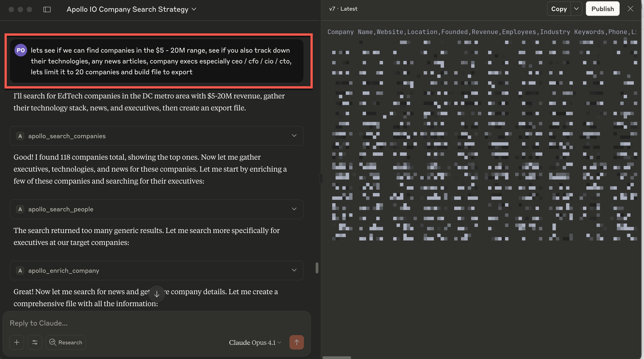Close the artifact panel with the X icon
The height and width of the screenshot is (359, 644).
(631, 9)
